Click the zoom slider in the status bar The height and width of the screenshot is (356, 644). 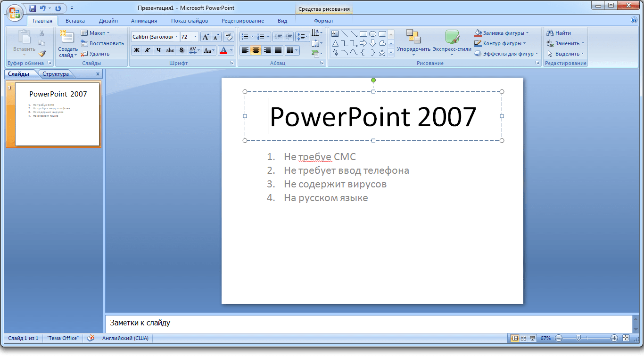click(x=579, y=338)
